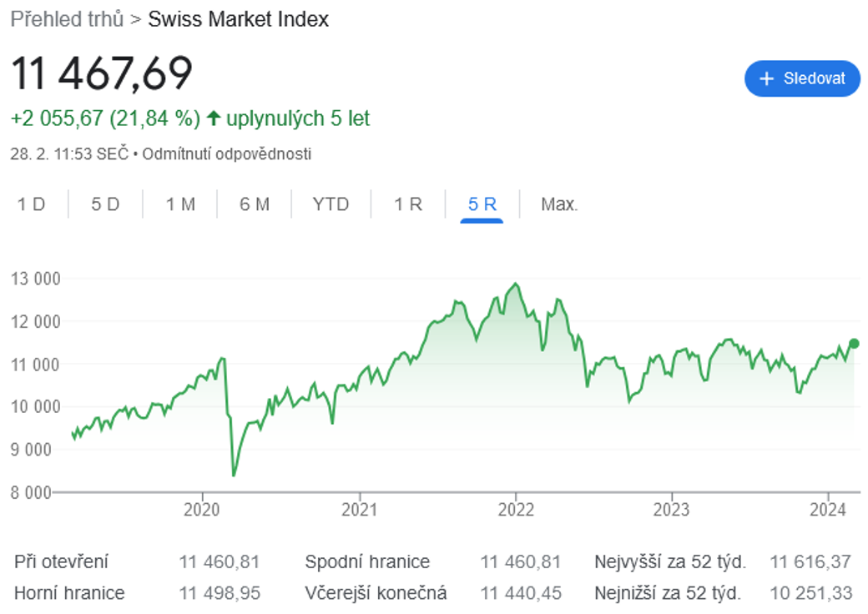
Task: Click the 2023 label on chart axis
Action: click(x=672, y=510)
